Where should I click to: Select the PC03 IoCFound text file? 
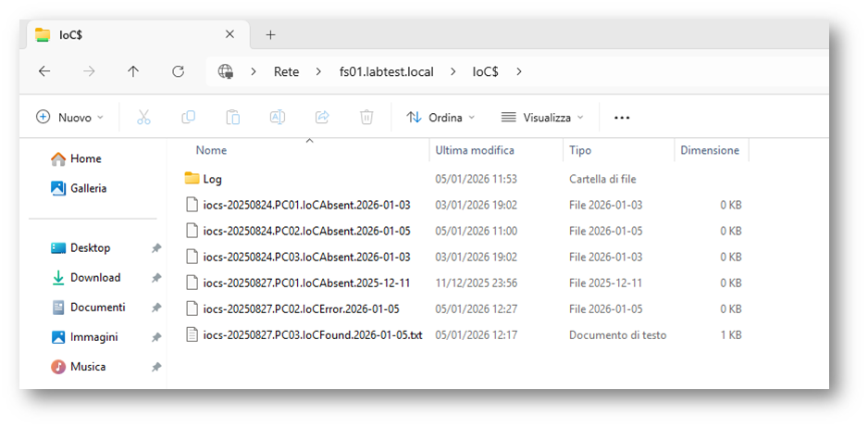312,334
